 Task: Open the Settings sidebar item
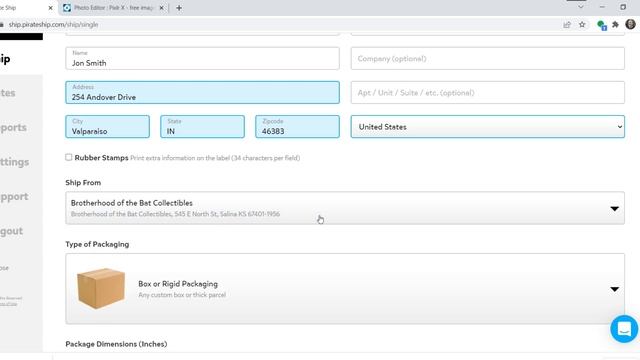coord(15,162)
